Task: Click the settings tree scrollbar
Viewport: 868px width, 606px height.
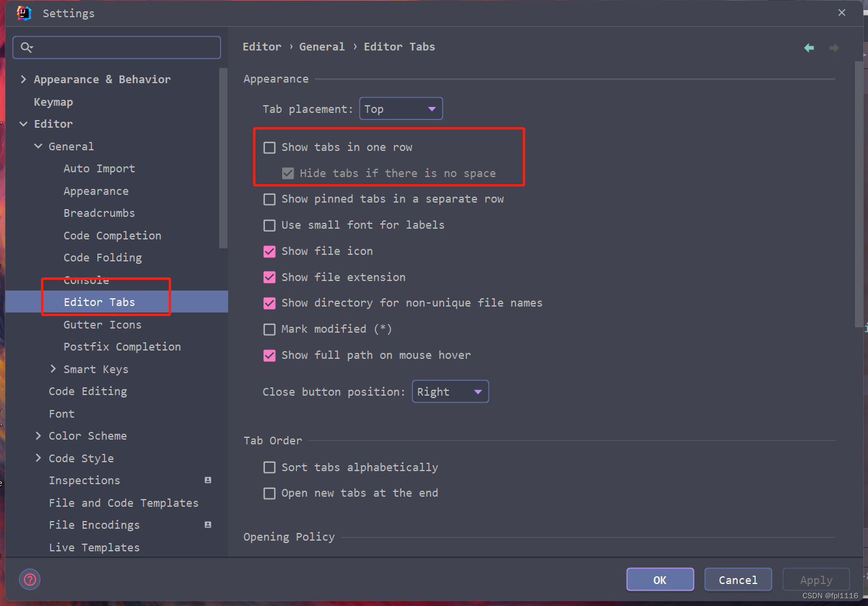Action: [223, 157]
